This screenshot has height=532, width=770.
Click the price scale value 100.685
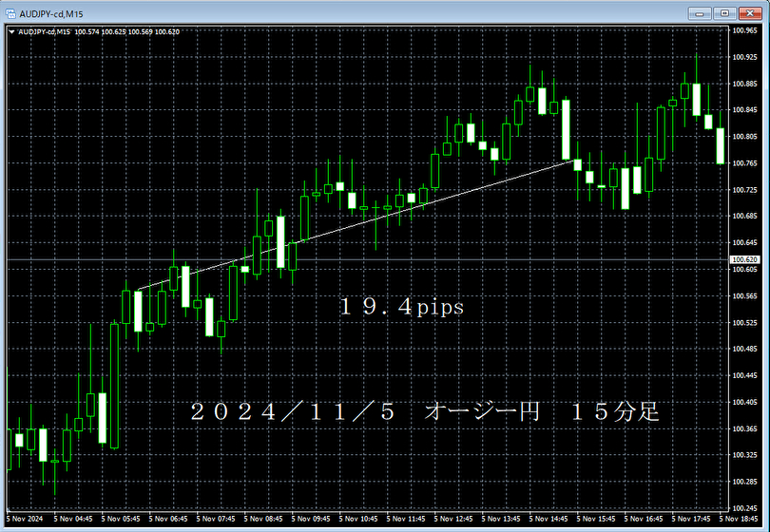(744, 216)
